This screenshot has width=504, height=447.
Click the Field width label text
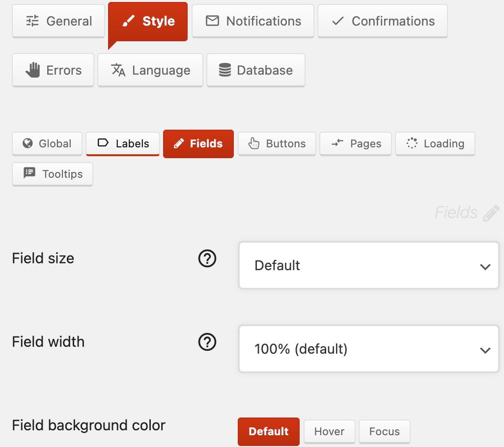click(48, 342)
